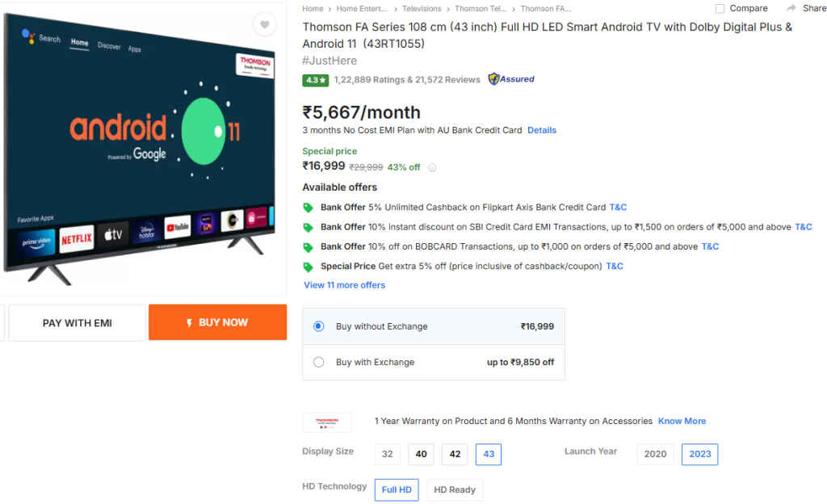Select the 40 inch display size filter

point(420,454)
